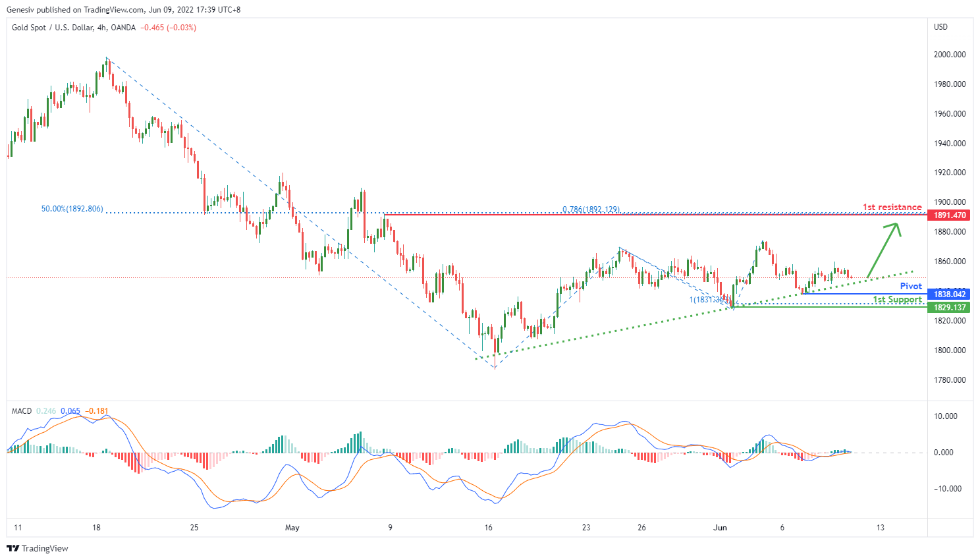Click the '0.786(1892.129)' Fibonacci label

(x=591, y=210)
